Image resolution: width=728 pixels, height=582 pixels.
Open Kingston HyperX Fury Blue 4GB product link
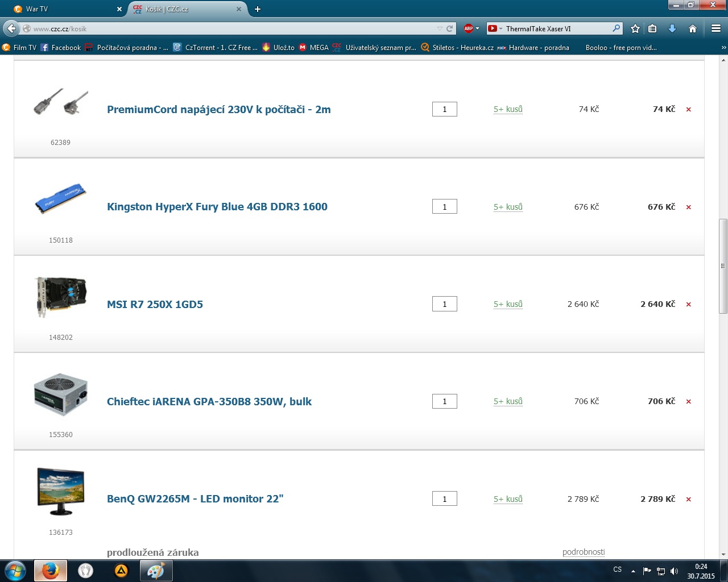(217, 207)
